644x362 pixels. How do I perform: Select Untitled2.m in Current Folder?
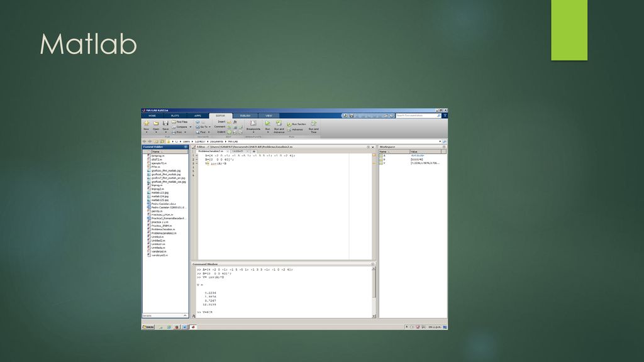(158, 241)
